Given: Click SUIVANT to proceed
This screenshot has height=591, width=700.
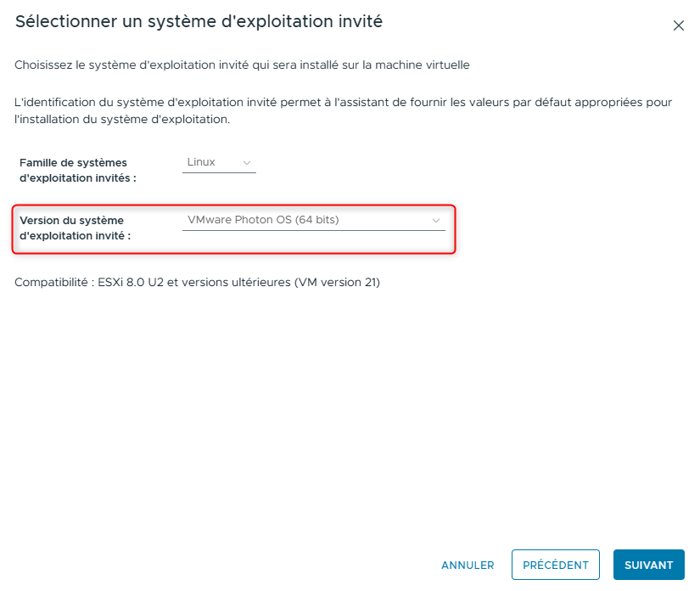Looking at the screenshot, I should point(648,565).
